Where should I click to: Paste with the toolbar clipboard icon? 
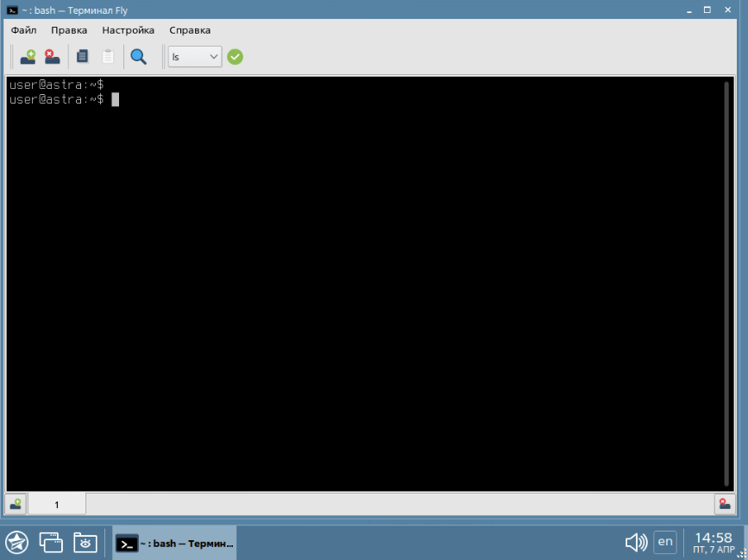(109, 56)
